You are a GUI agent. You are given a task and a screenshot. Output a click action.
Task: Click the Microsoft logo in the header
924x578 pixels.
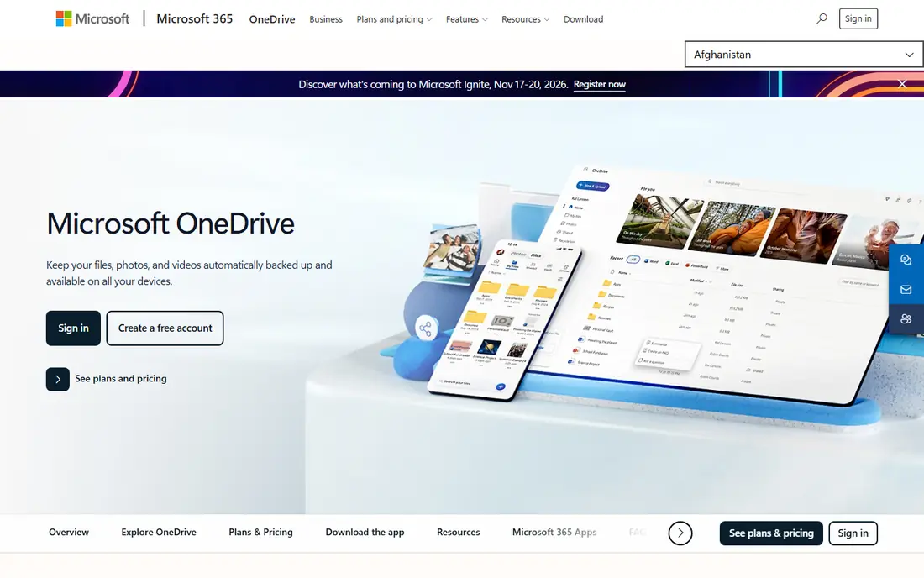tap(92, 18)
